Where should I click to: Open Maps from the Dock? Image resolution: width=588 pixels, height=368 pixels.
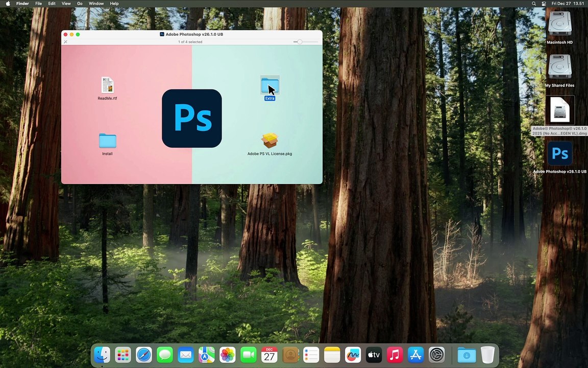(207, 355)
